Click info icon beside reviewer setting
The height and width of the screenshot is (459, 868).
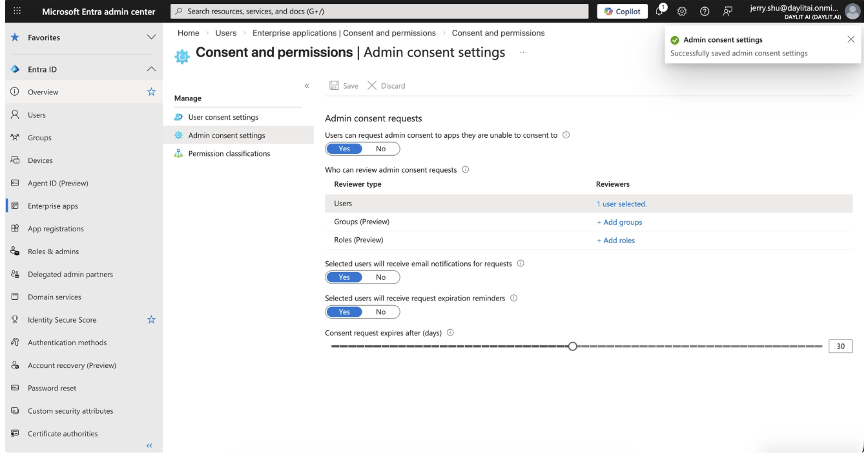[466, 170]
